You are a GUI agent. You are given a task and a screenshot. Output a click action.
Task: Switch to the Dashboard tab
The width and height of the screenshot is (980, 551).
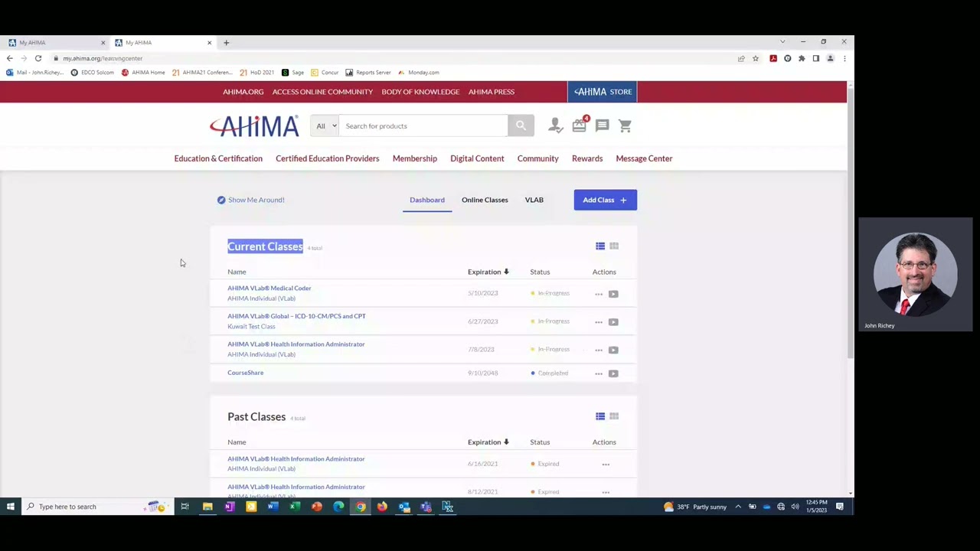pos(427,200)
